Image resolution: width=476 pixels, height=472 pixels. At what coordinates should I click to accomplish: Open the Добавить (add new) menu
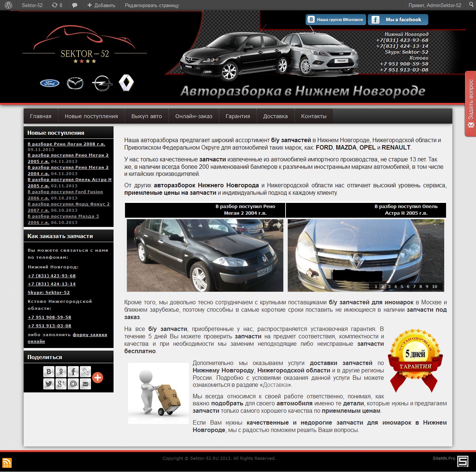pyautogui.click(x=101, y=5)
